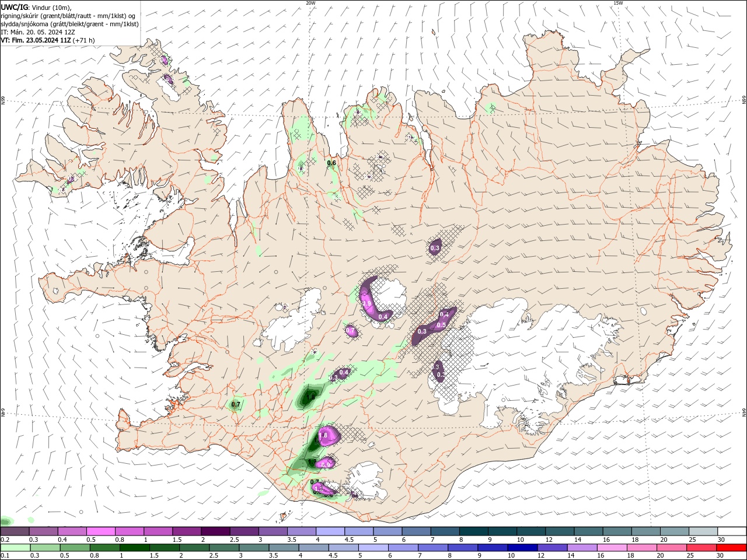The image size is (747, 560).
Task: Click the '18' label under the top legend row
Action: 635,540
